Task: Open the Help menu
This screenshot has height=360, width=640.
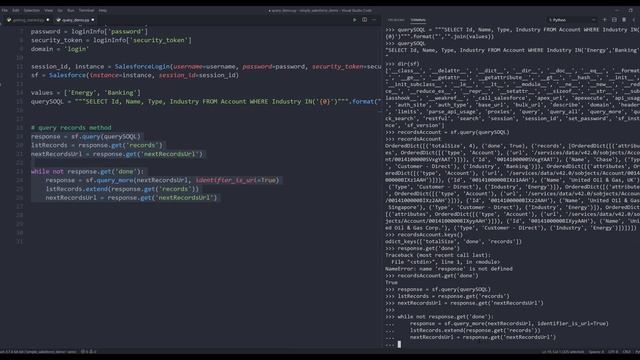Action: pos(103,10)
